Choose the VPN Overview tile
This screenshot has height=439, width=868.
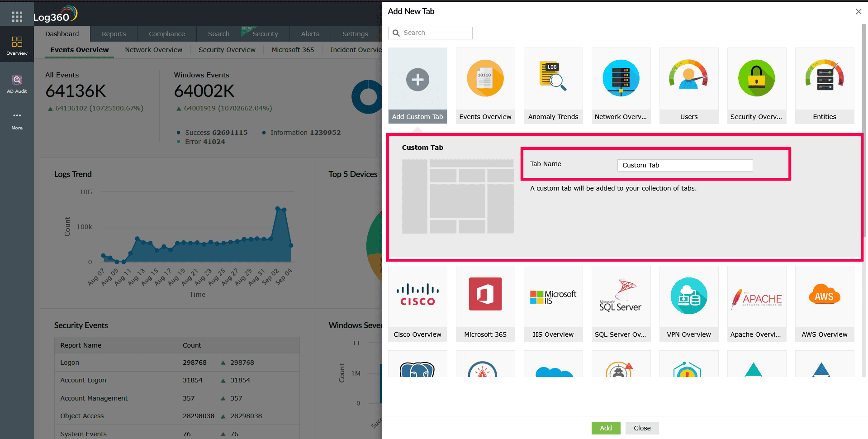[x=689, y=303]
